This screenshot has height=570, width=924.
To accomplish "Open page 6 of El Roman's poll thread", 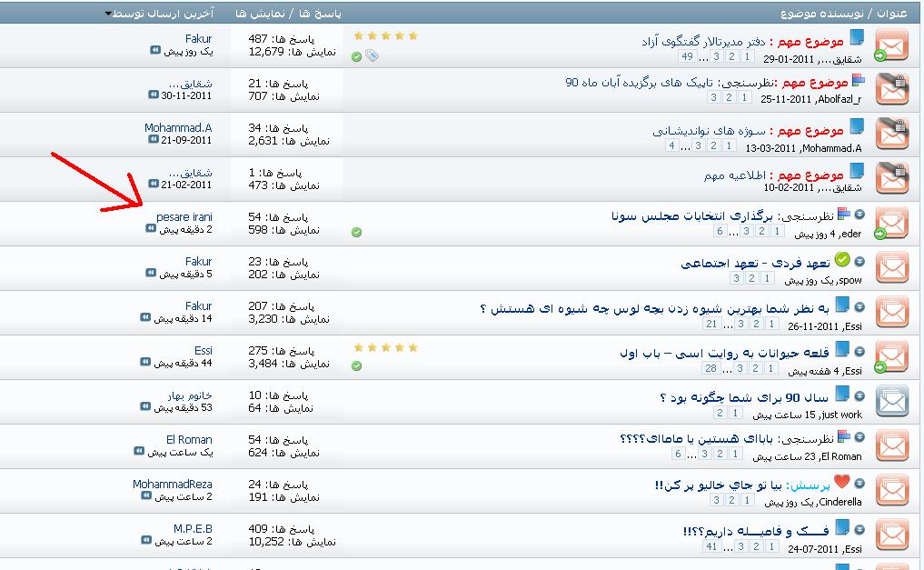I will [x=678, y=454].
